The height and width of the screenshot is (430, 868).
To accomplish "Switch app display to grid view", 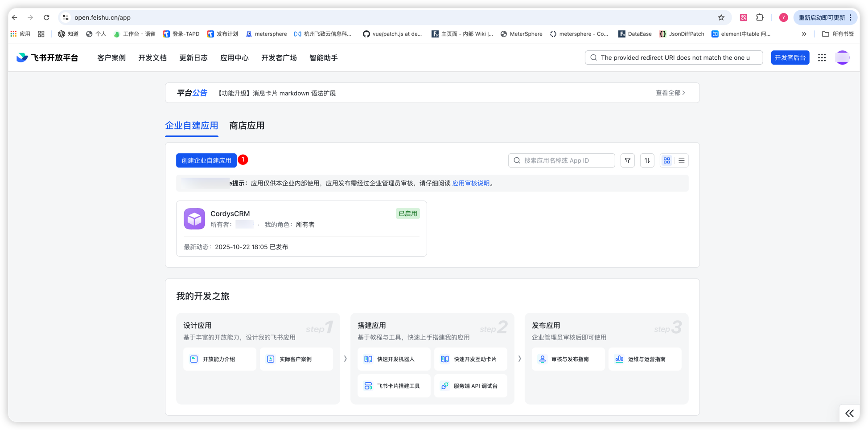I will click(666, 160).
